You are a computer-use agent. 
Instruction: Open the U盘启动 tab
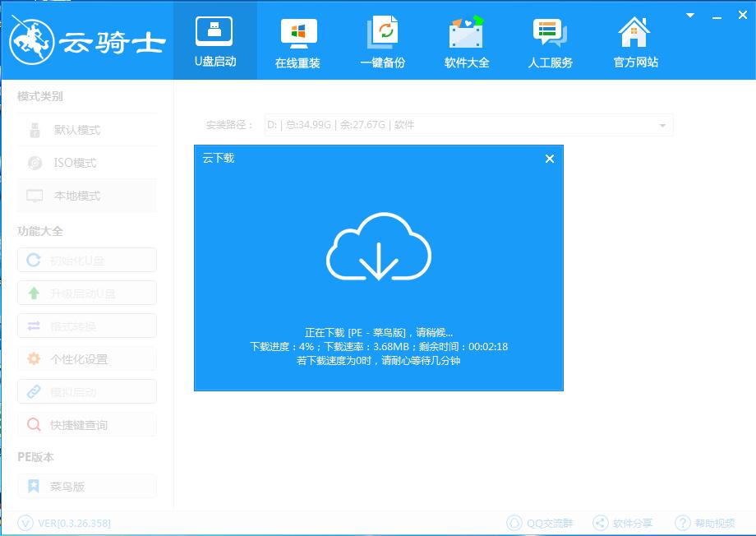(215, 41)
